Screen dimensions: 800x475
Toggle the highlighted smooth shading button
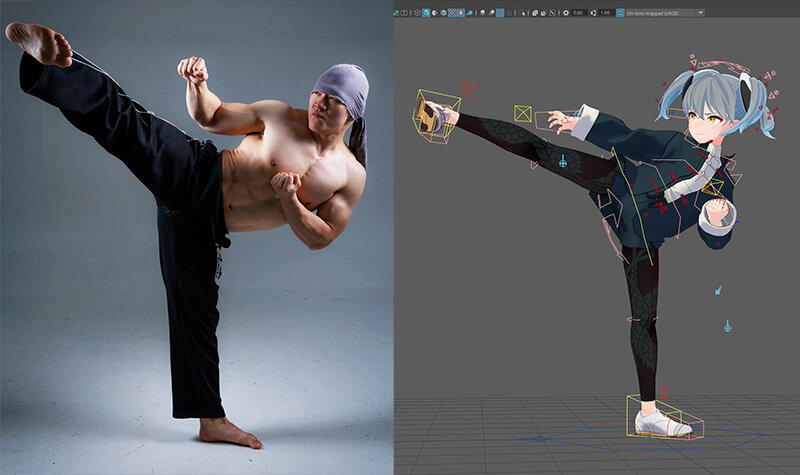427,12
